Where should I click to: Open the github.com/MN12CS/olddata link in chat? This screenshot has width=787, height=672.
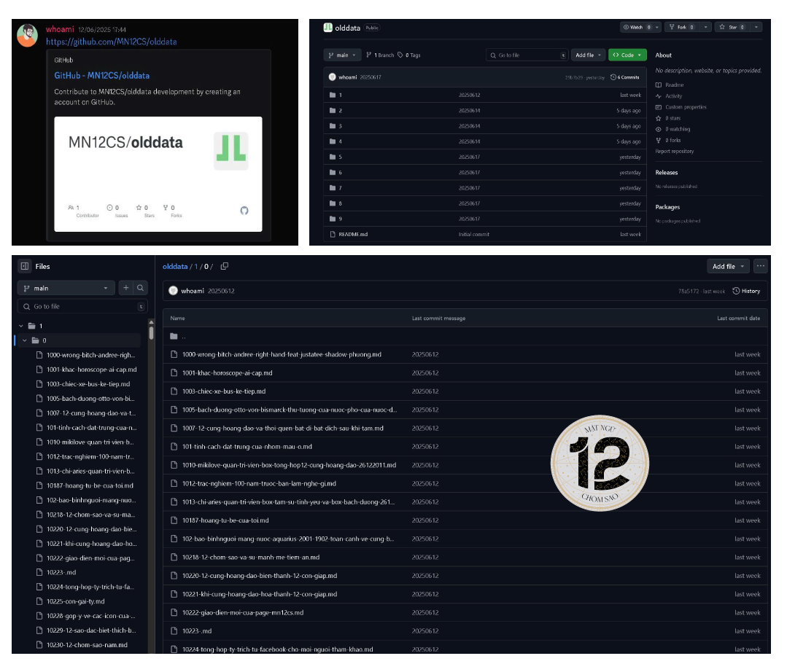tap(112, 42)
